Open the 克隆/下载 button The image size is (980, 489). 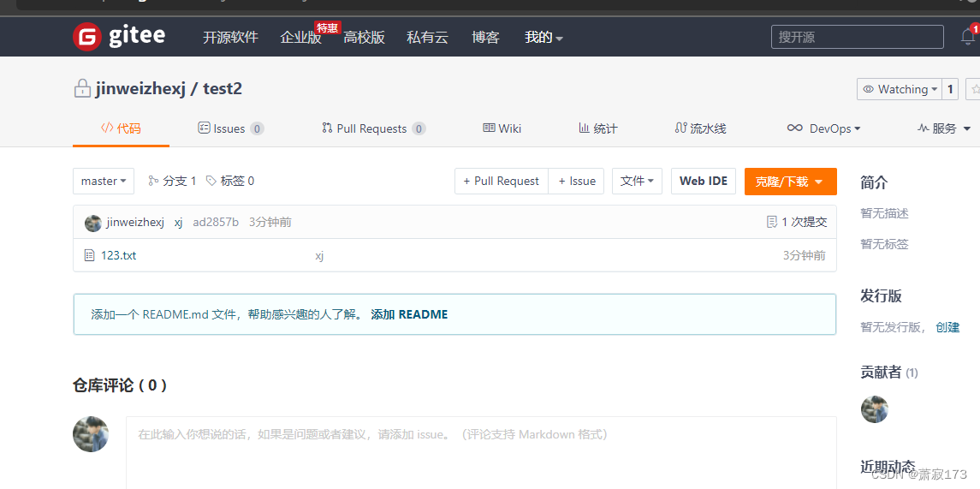click(791, 182)
